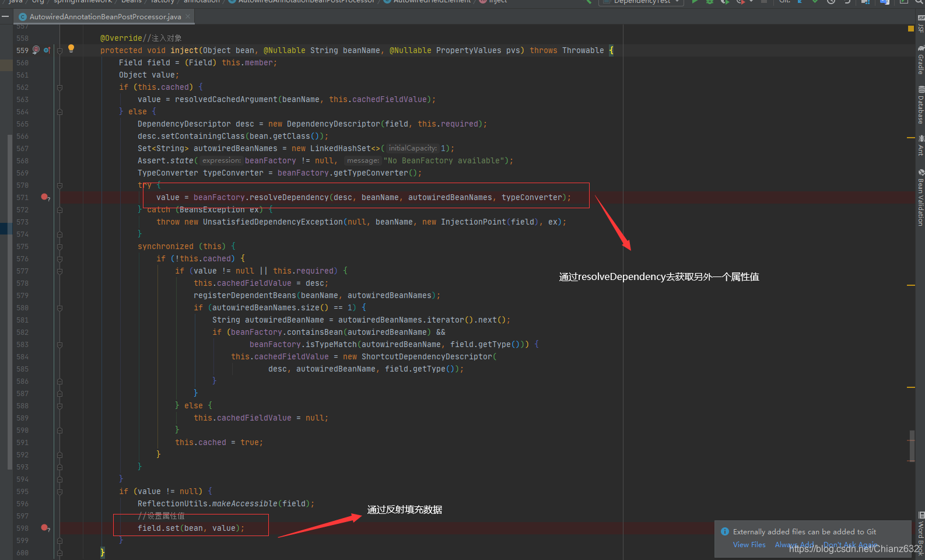Click LinkedHashSet on line 567
This screenshot has width=925, height=560.
click(x=341, y=149)
